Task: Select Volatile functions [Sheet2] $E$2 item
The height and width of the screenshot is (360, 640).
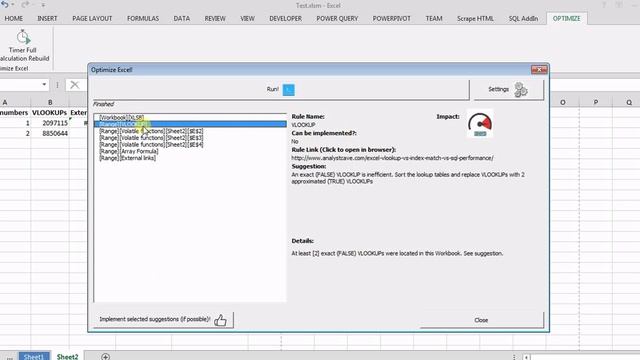Action: pyautogui.click(x=151, y=131)
